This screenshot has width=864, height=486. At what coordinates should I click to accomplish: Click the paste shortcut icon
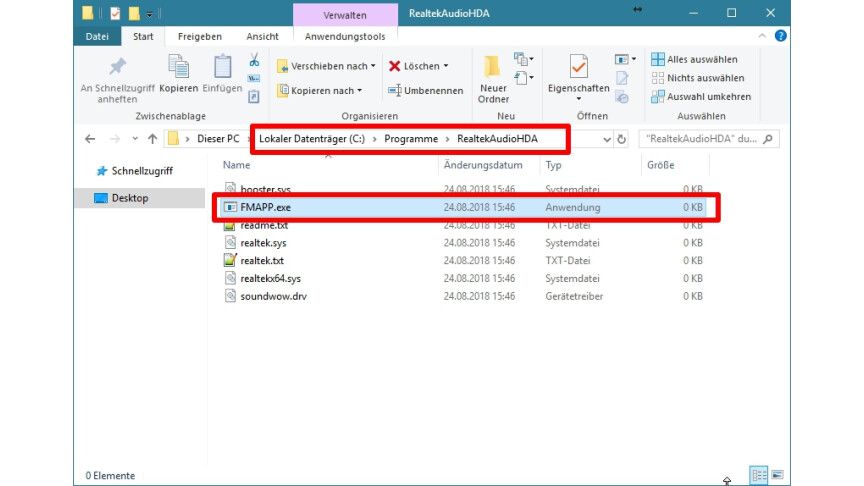[254, 97]
